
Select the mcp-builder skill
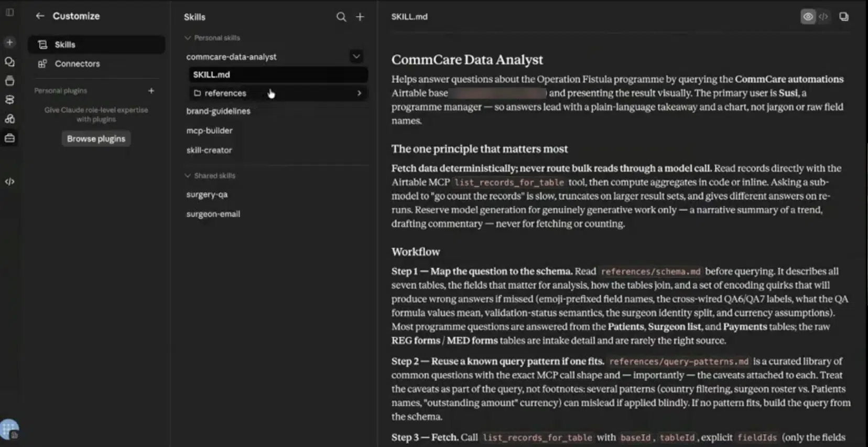210,131
